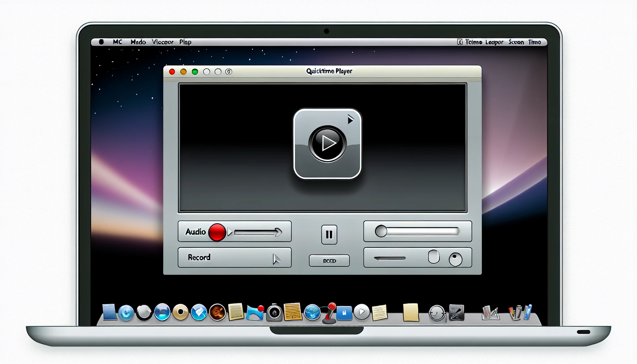The height and width of the screenshot is (364, 637).
Task: Open the Vicoor menu
Action: pos(162,42)
